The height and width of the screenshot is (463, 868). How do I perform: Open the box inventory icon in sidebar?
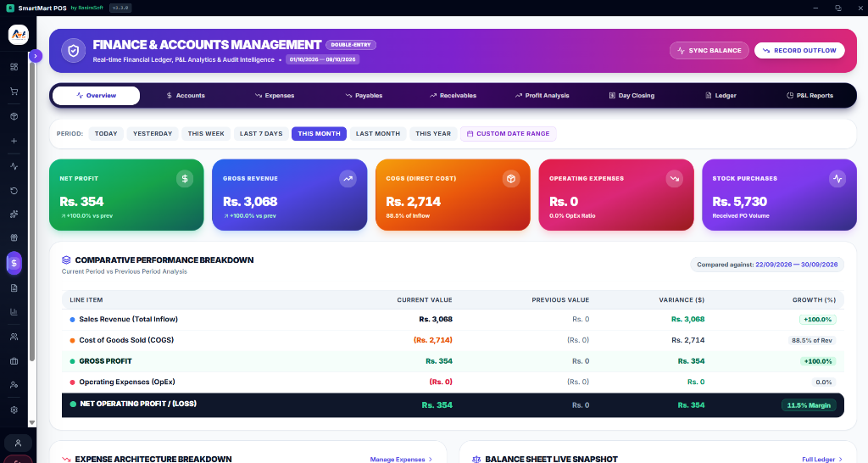(x=14, y=116)
